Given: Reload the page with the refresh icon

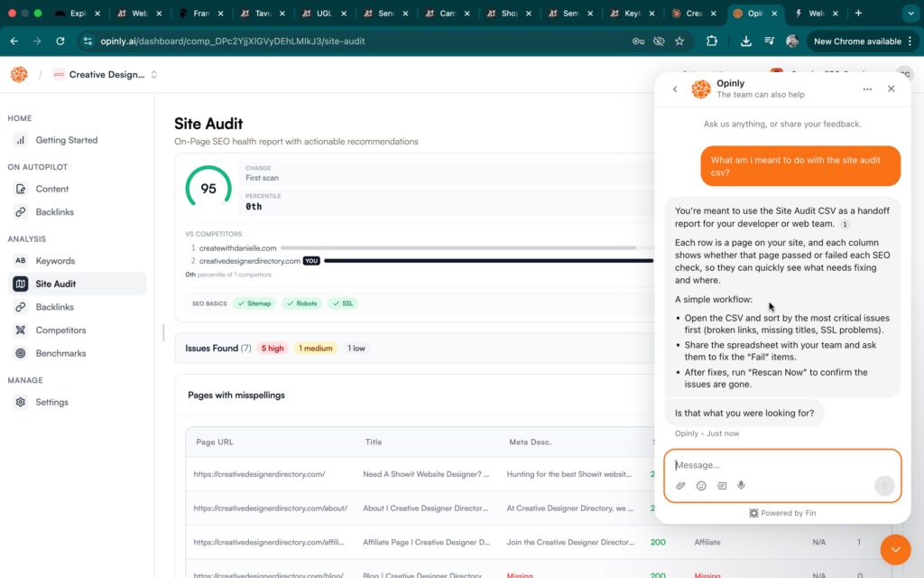Looking at the screenshot, I should 60,42.
